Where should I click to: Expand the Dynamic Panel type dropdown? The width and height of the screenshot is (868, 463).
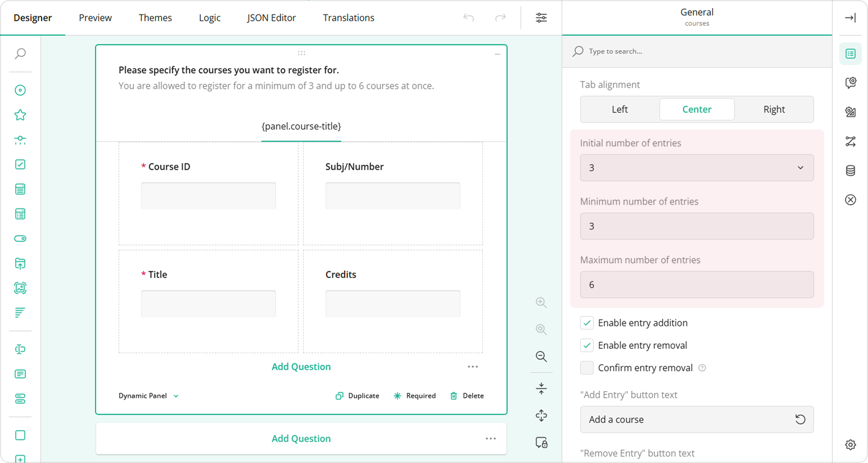(x=148, y=396)
